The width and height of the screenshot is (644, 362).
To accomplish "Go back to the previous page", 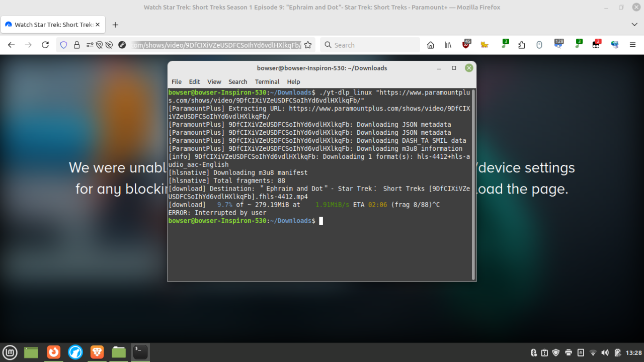I will click(x=11, y=45).
